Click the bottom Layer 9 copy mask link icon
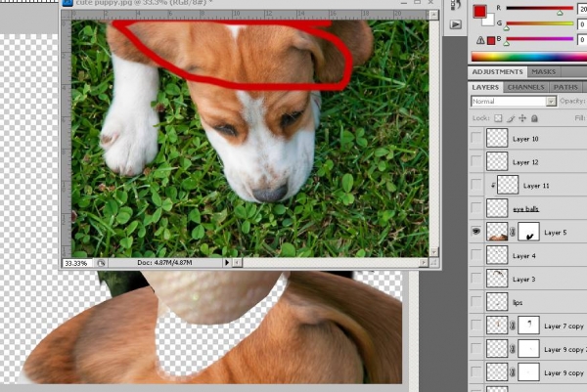The height and width of the screenshot is (392, 587). (x=513, y=372)
